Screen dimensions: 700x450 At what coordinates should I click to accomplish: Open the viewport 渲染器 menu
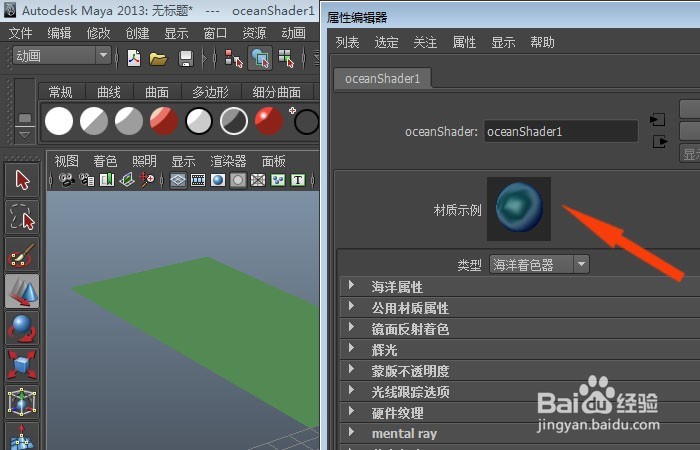228,161
